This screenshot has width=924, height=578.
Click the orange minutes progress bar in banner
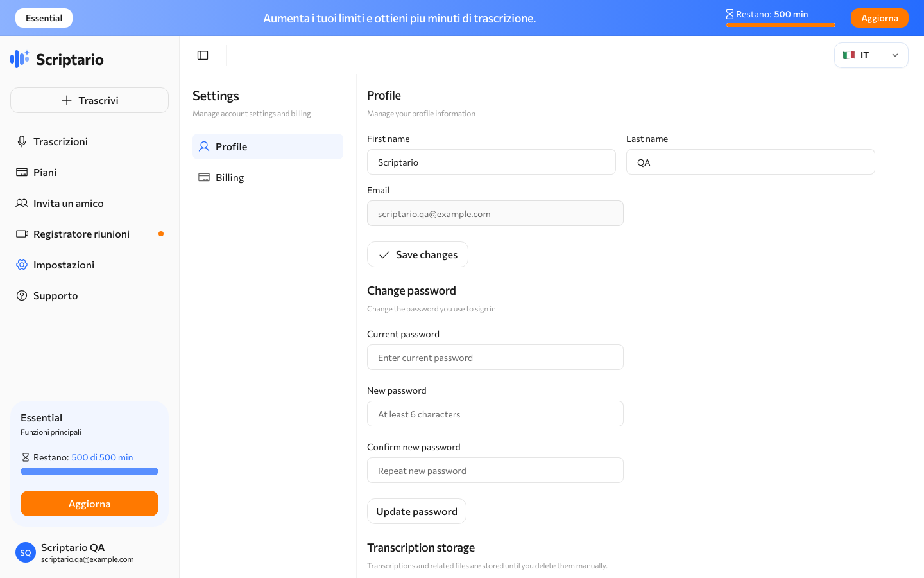click(x=781, y=25)
